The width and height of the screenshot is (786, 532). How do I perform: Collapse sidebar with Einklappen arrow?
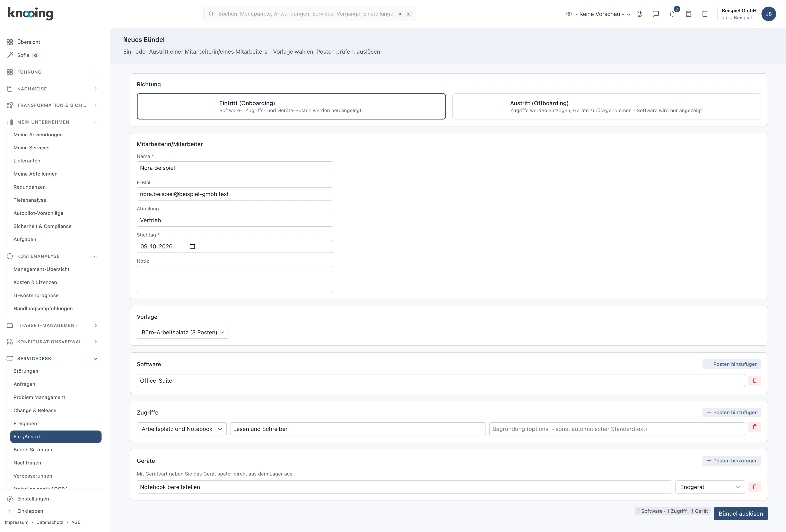(x=9, y=511)
